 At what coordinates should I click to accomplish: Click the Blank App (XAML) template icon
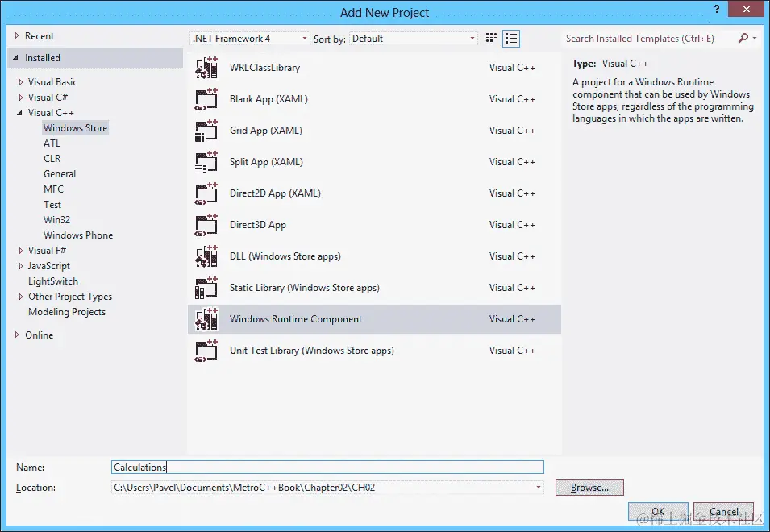click(206, 99)
